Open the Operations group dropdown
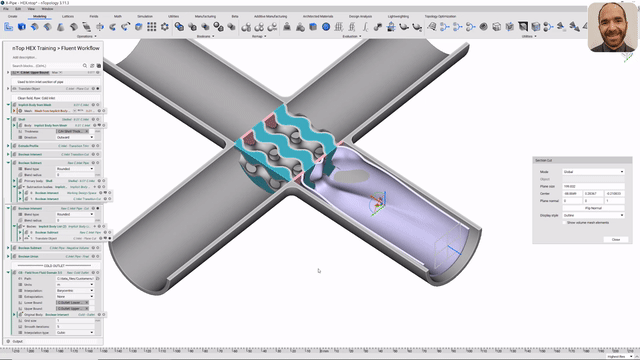The width and height of the screenshot is (640, 360). [x=87, y=36]
